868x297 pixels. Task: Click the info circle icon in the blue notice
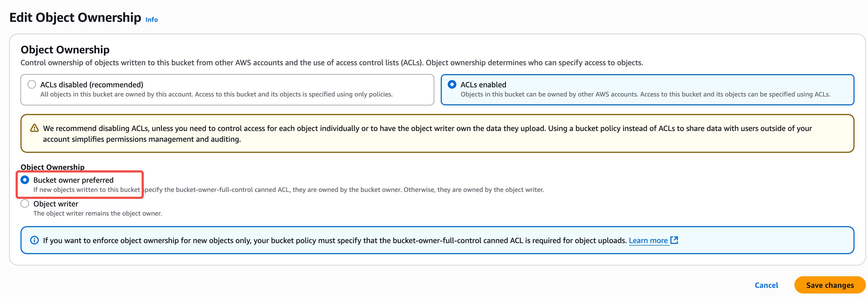34,240
